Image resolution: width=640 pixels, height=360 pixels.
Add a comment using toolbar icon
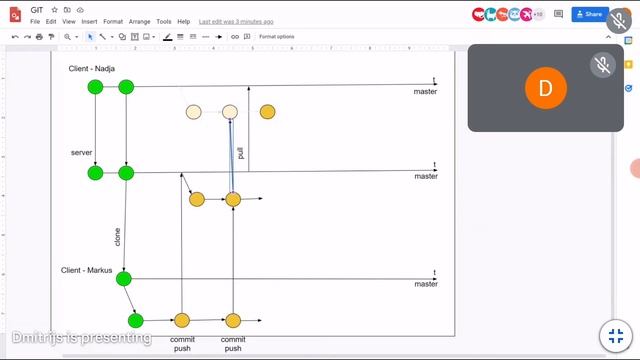tap(247, 37)
